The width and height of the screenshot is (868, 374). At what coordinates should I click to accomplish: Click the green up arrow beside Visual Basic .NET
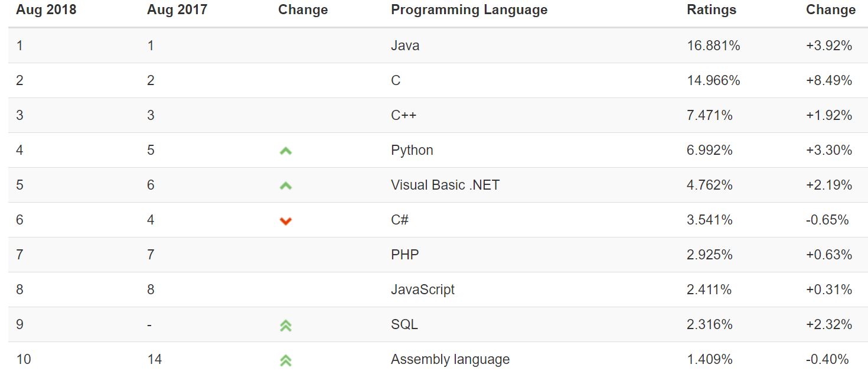[x=286, y=186]
